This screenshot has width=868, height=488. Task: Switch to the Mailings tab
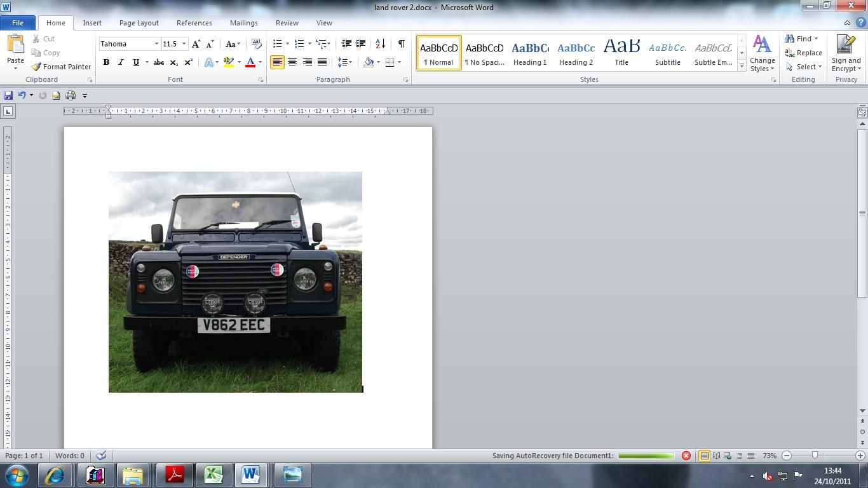pos(244,23)
